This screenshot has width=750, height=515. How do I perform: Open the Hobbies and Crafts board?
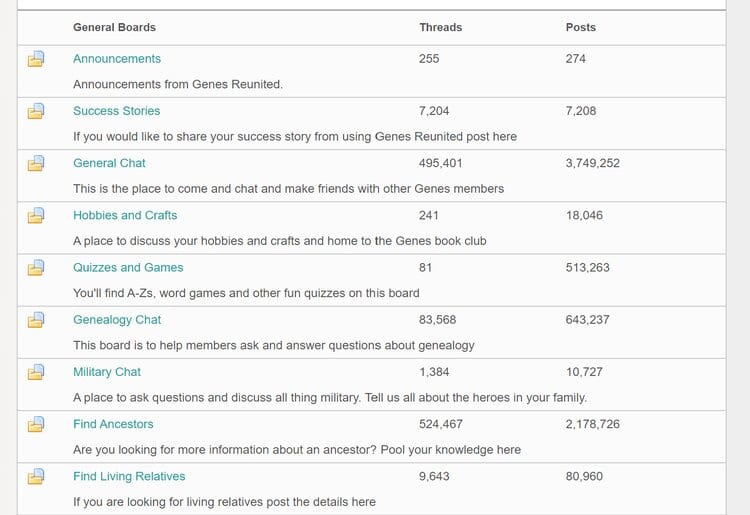point(125,215)
